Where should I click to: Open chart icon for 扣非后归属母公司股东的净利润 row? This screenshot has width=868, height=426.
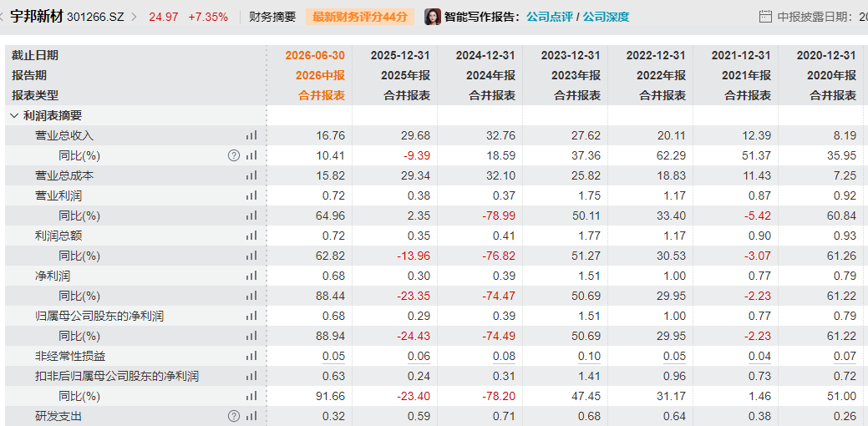[251, 376]
